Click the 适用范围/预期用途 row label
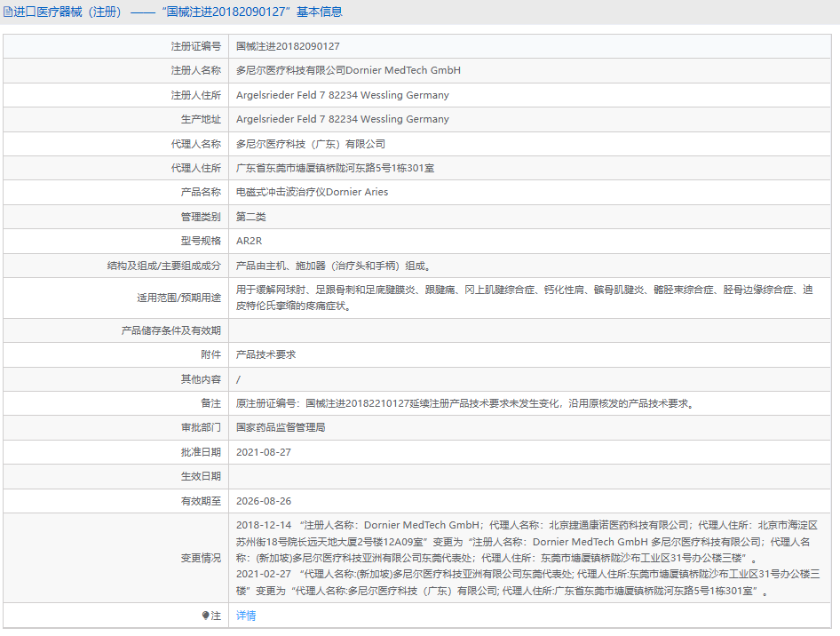Viewport: 840px width, 636px height. (x=178, y=298)
